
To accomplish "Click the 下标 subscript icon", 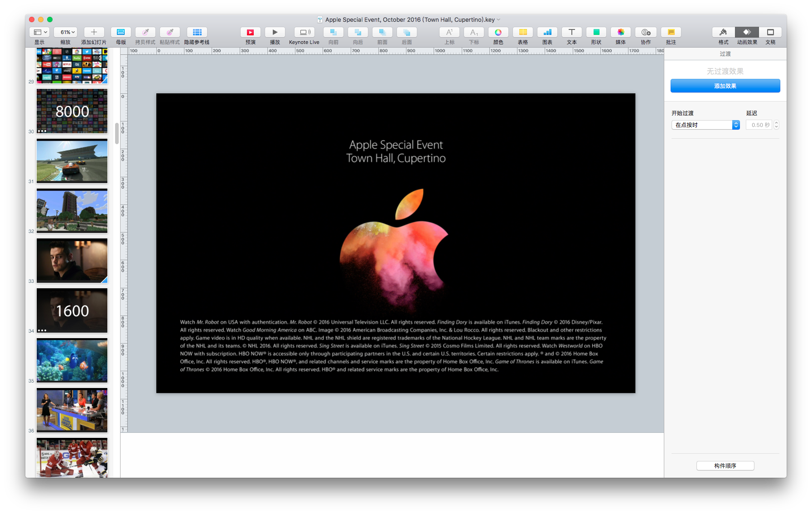I will click(x=474, y=32).
